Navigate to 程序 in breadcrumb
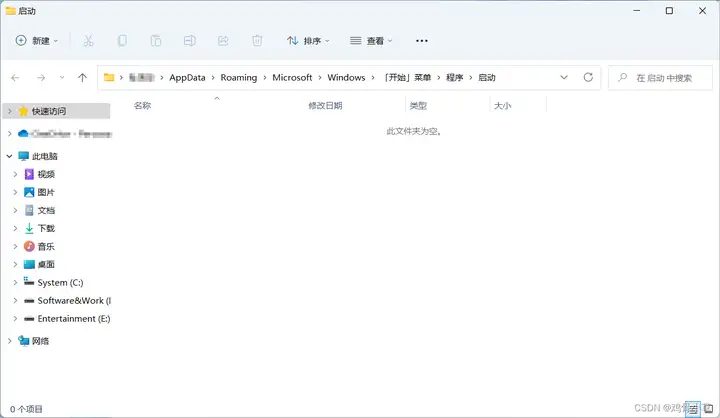The image size is (720, 418). coord(455,78)
